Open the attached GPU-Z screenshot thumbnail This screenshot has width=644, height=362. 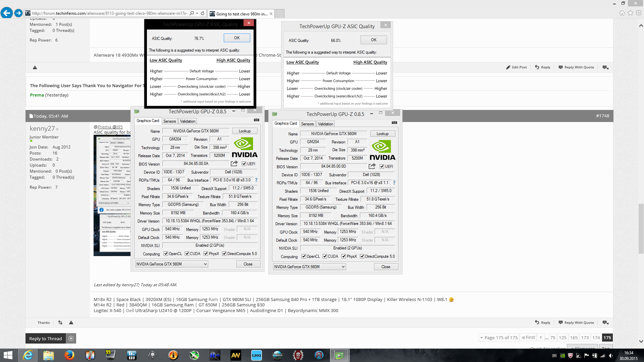tap(112, 195)
